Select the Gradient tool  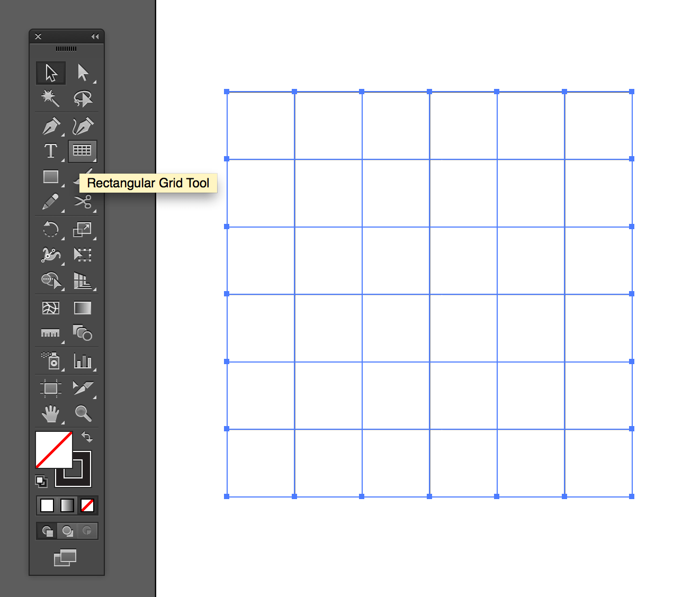pyautogui.click(x=83, y=308)
